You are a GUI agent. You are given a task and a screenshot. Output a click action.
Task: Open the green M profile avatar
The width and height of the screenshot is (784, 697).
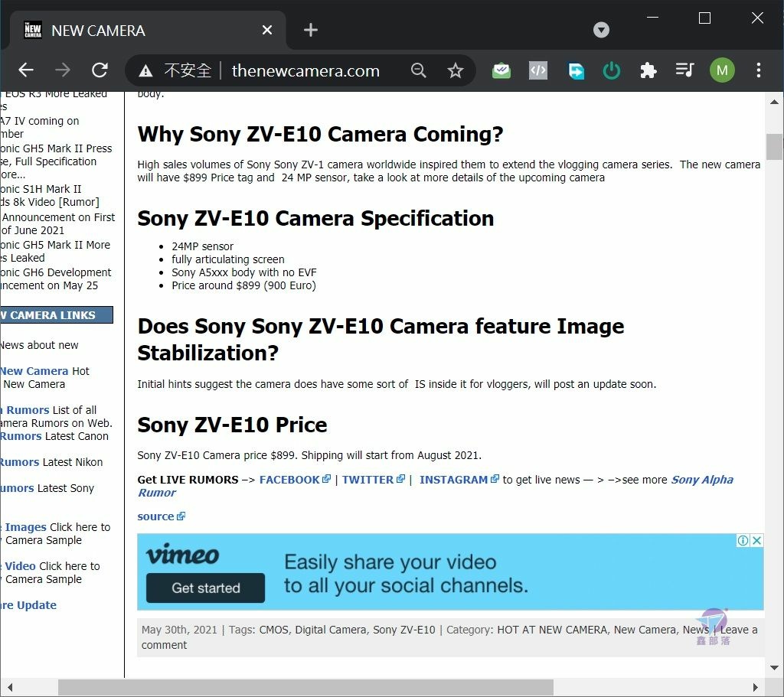tap(722, 70)
